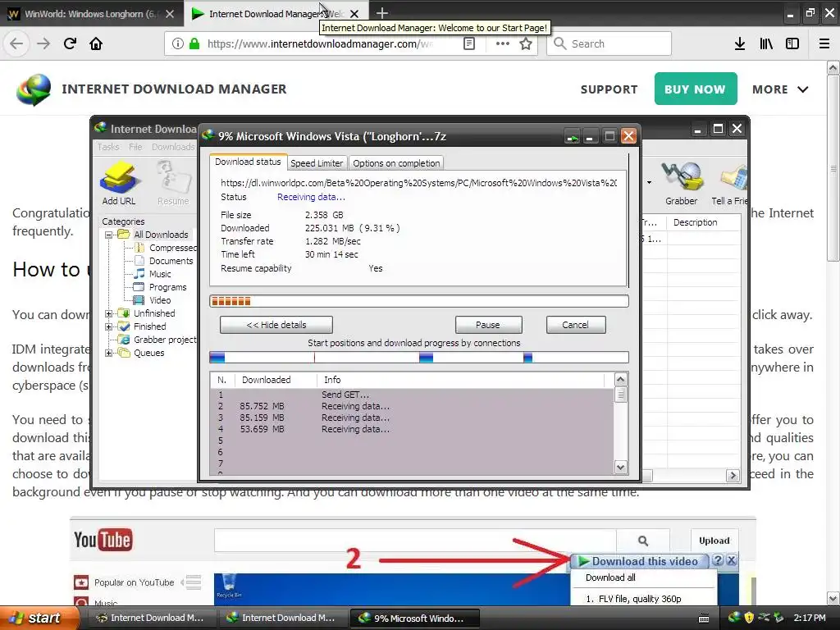840x630 pixels.
Task: Switch to the Download status tab
Action: (x=248, y=162)
